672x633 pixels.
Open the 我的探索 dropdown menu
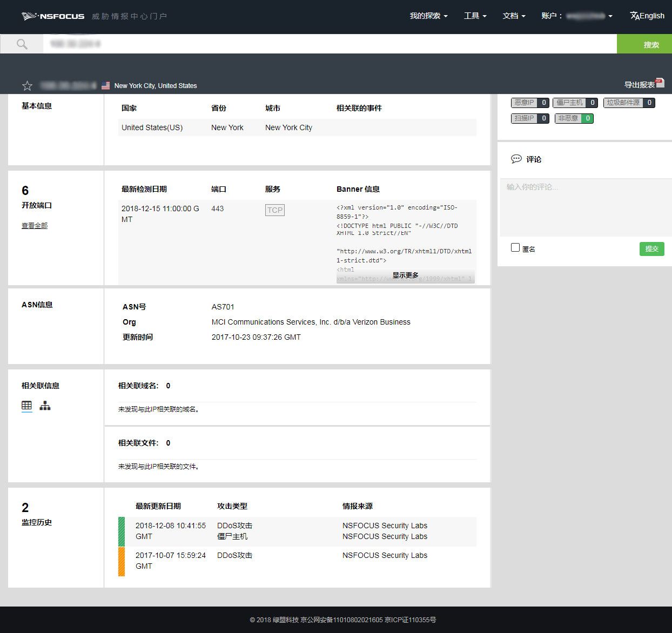[428, 16]
